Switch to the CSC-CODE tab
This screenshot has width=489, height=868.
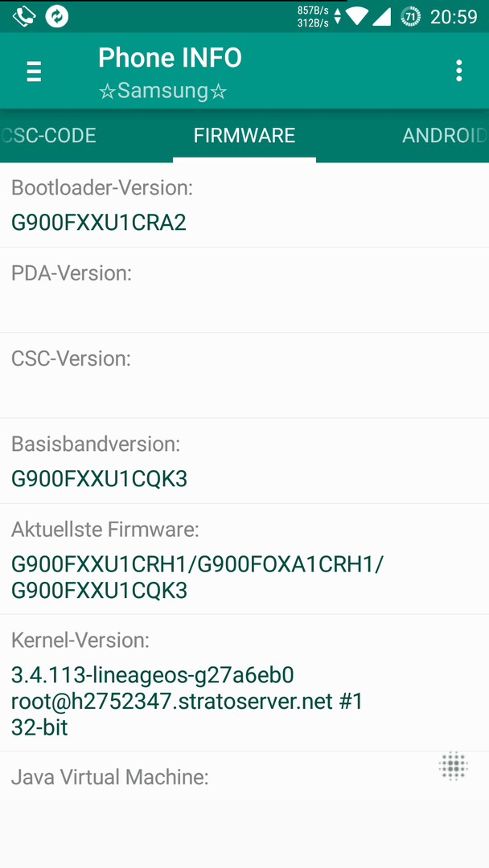click(x=49, y=136)
